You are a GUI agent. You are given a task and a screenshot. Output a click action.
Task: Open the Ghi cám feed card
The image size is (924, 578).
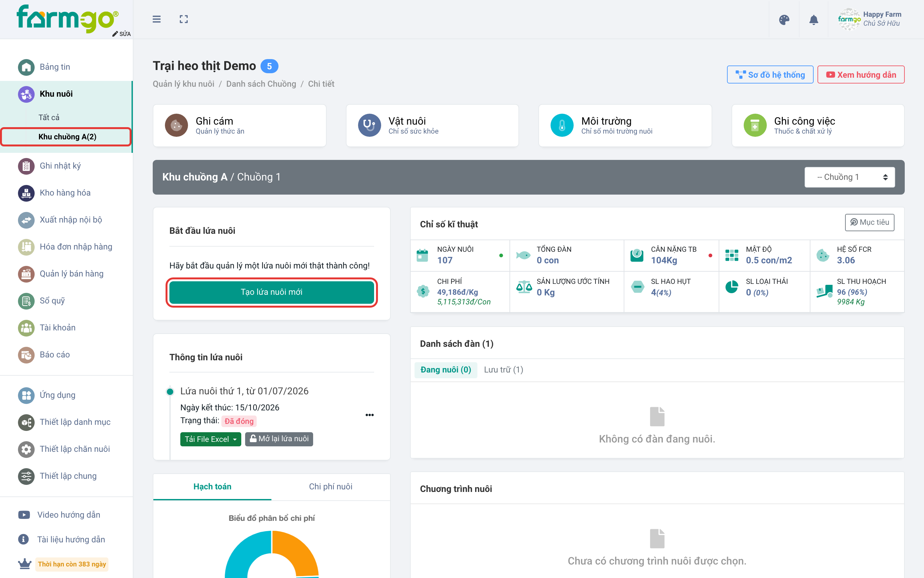tap(239, 125)
